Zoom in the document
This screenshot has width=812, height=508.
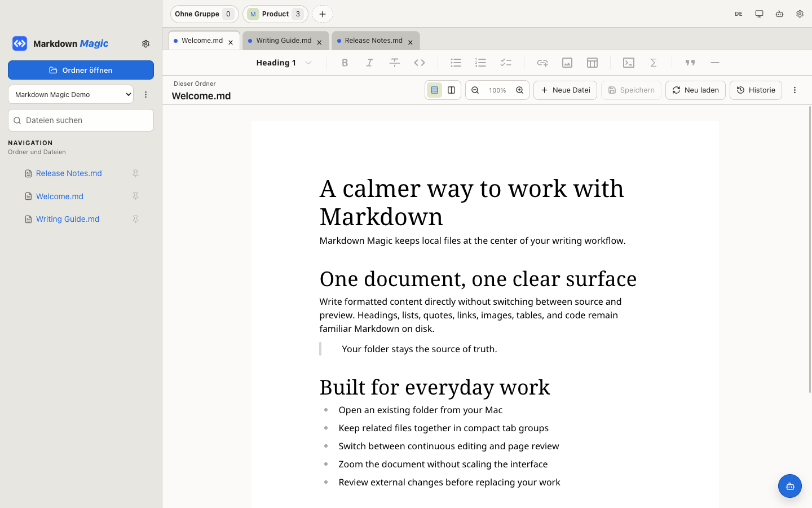(519, 90)
